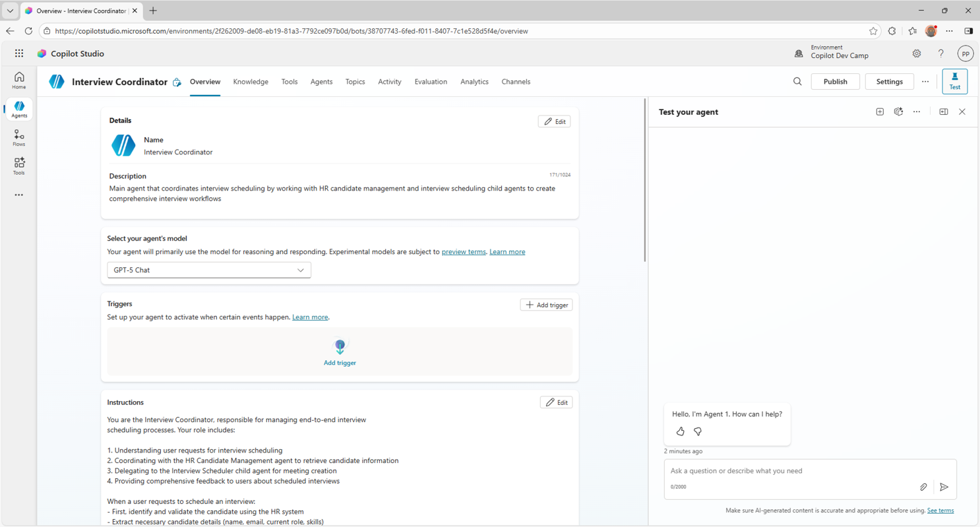Expand the sidebar with the ellipsis icon

(18, 195)
